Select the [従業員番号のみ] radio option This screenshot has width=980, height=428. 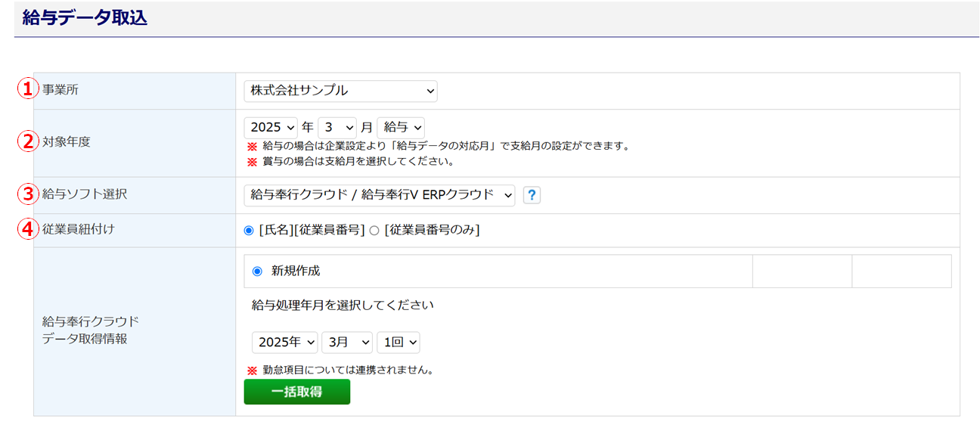(374, 231)
